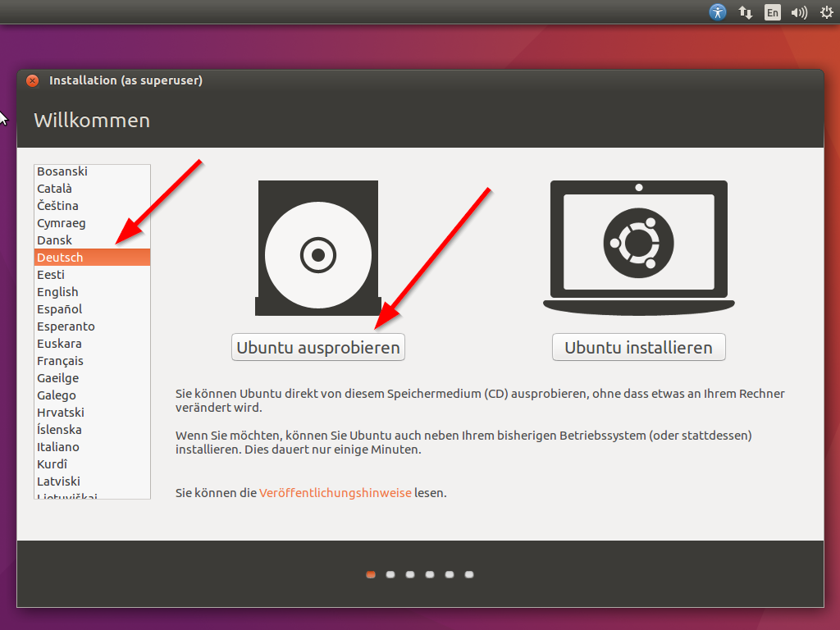Open the Veröffentlichungshinweise link
Viewport: 840px width, 630px height.
pyautogui.click(x=336, y=493)
